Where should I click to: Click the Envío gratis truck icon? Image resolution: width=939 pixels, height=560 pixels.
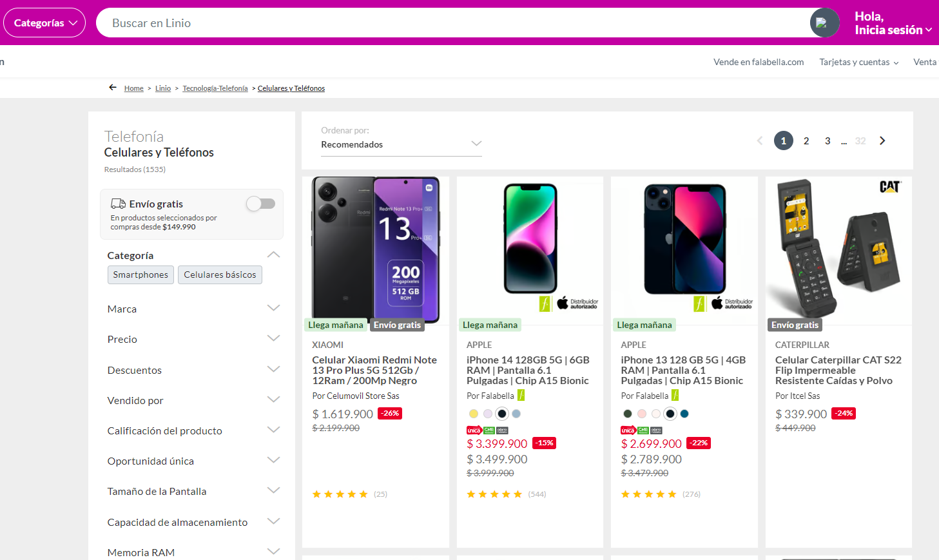click(118, 204)
